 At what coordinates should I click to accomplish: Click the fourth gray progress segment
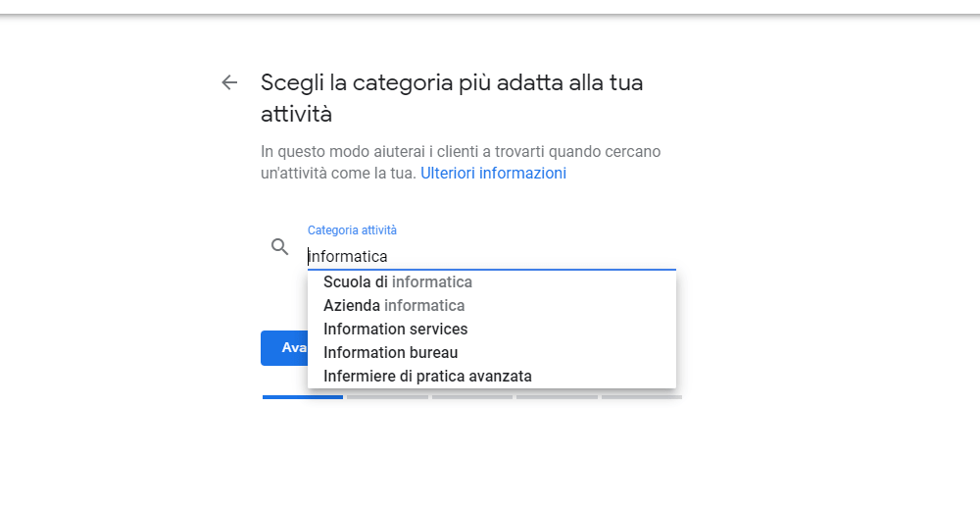(557, 397)
